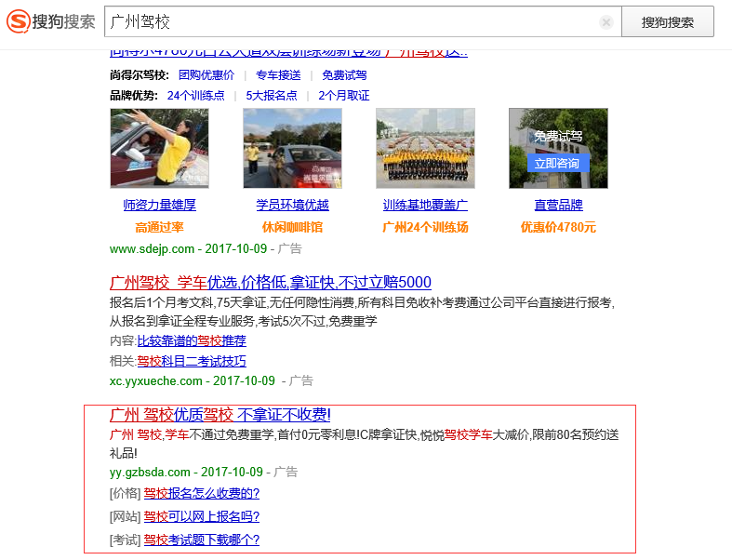Open the 驾校报名怎么收费的? link

201,494
